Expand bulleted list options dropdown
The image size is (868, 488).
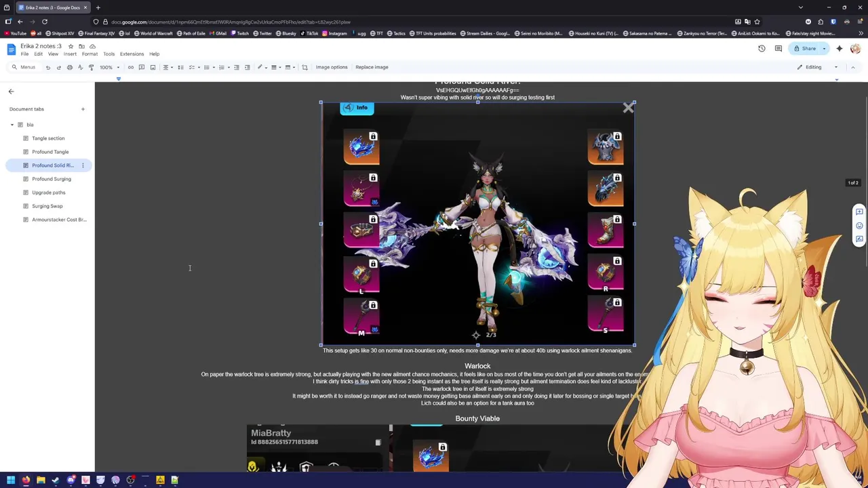[214, 67]
